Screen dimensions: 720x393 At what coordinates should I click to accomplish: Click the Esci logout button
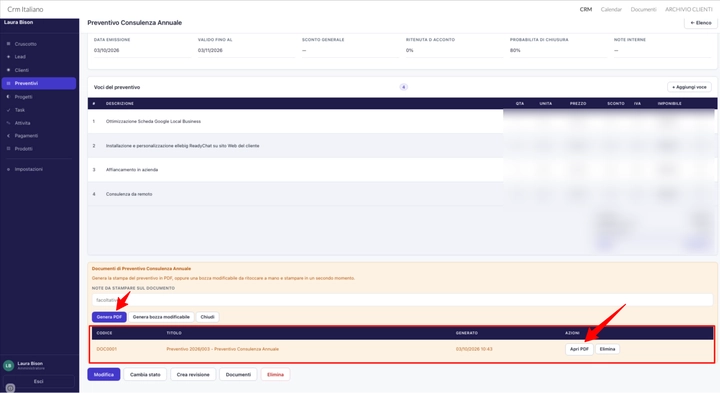click(x=39, y=382)
